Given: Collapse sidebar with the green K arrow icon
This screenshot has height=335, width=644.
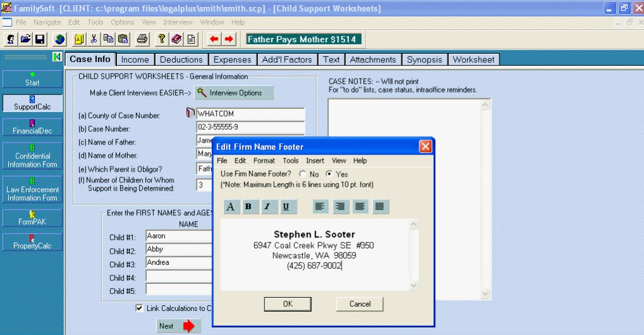Looking at the screenshot, I should (57, 57).
